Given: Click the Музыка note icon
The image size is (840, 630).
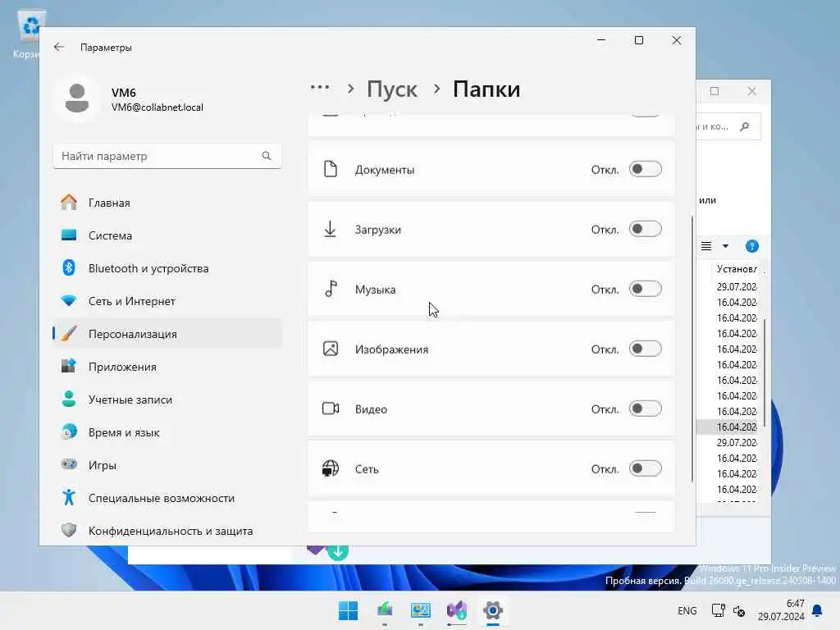Looking at the screenshot, I should [331, 290].
